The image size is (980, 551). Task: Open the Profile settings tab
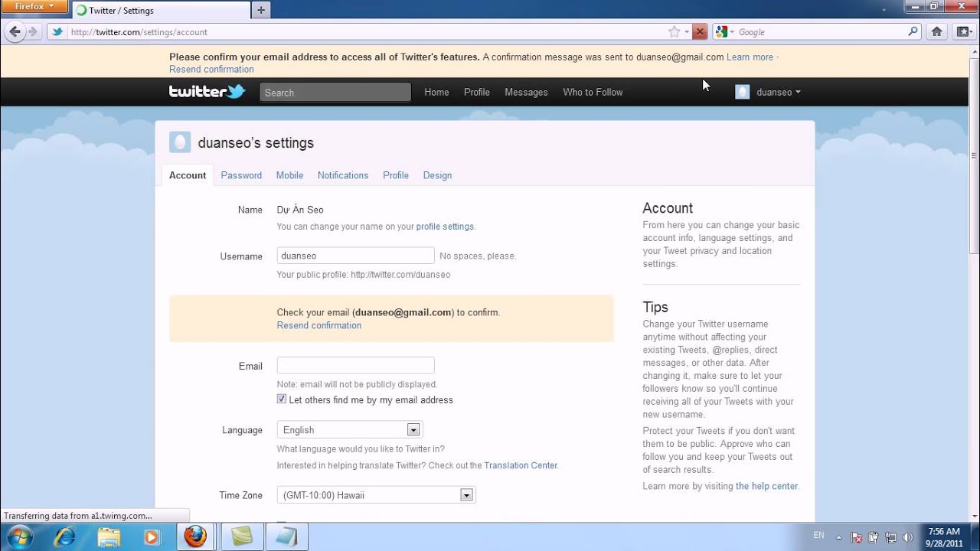pos(396,175)
